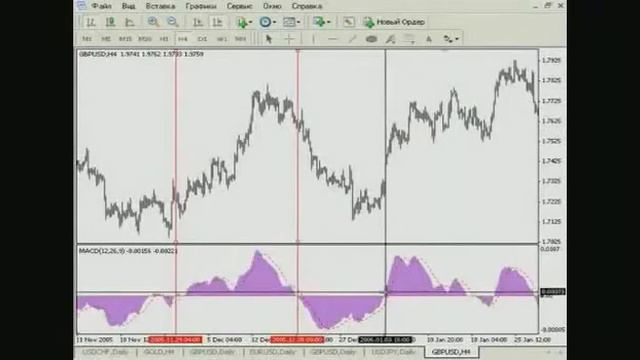Click the first red vertical line's date label
This screenshot has width=640, height=360.
[175, 340]
